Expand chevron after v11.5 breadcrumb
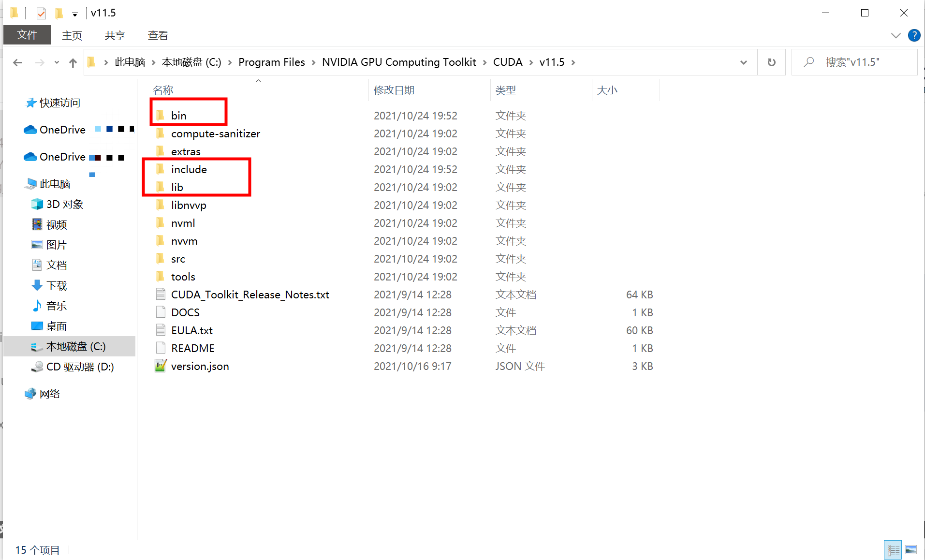The image size is (925, 560). pyautogui.click(x=573, y=62)
